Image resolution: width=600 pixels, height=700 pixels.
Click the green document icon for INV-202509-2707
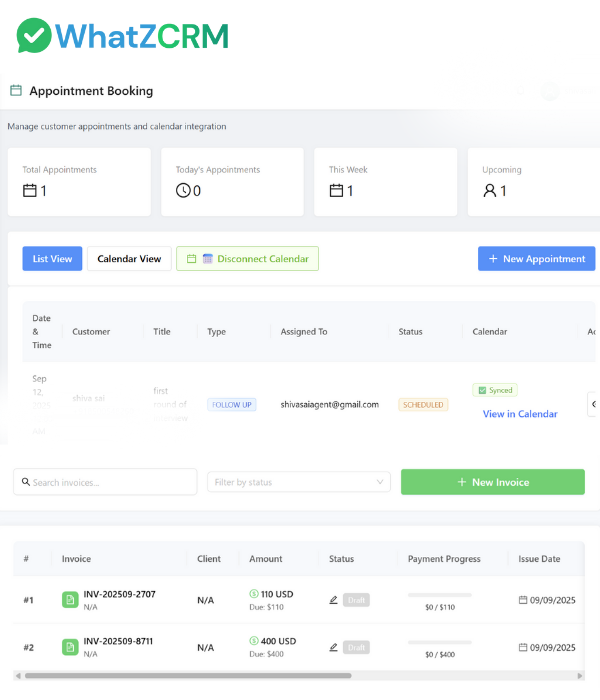tap(70, 600)
